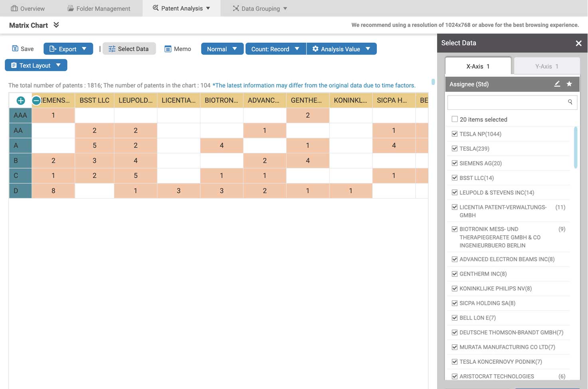Close the Select Data panel
This screenshot has width=588, height=389.
tap(578, 43)
